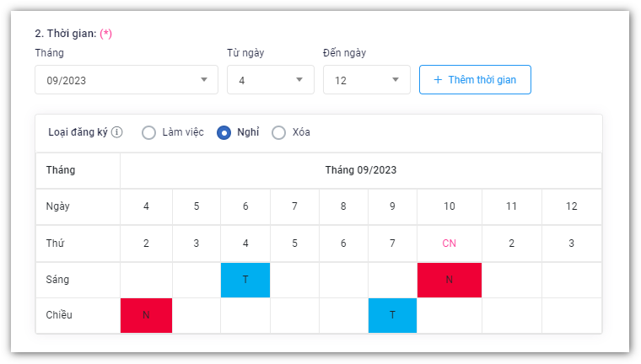Click the red N cell on day 10 morning
This screenshot has width=641, height=364.
(450, 280)
